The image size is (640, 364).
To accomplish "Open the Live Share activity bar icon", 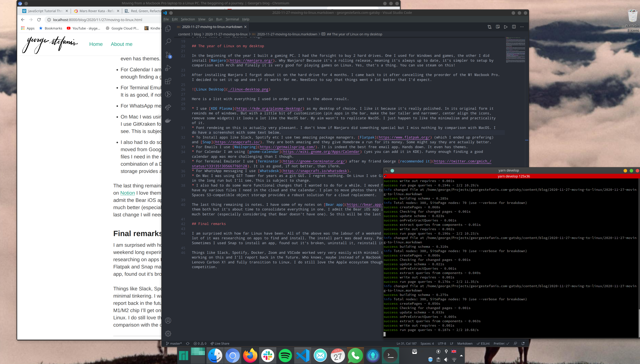I will (x=168, y=107).
